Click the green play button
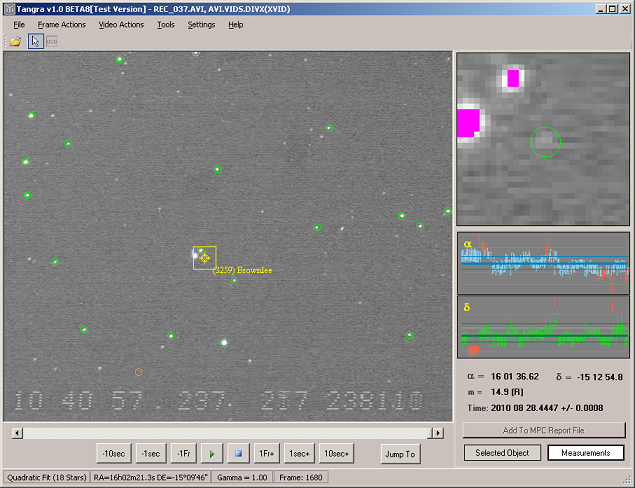This screenshot has width=635, height=488. click(212, 454)
